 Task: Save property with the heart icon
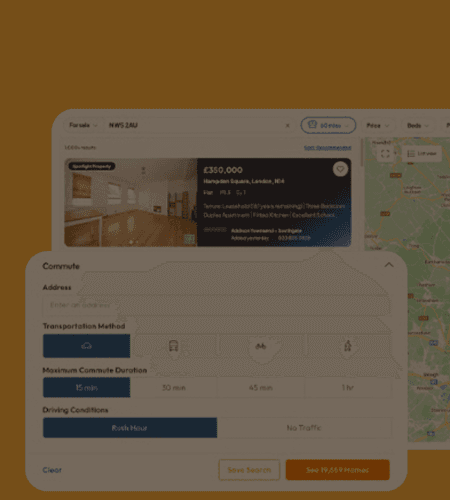340,169
